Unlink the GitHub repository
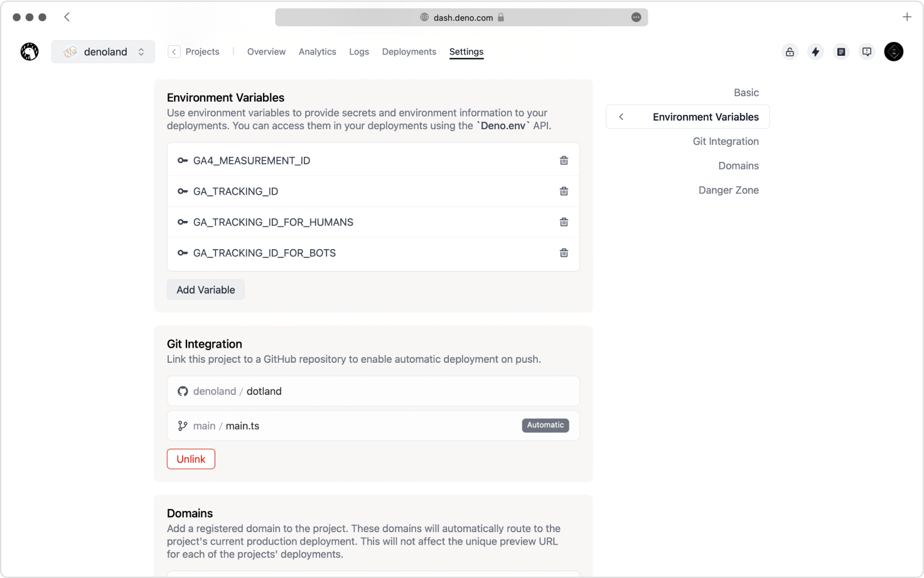 tap(191, 459)
